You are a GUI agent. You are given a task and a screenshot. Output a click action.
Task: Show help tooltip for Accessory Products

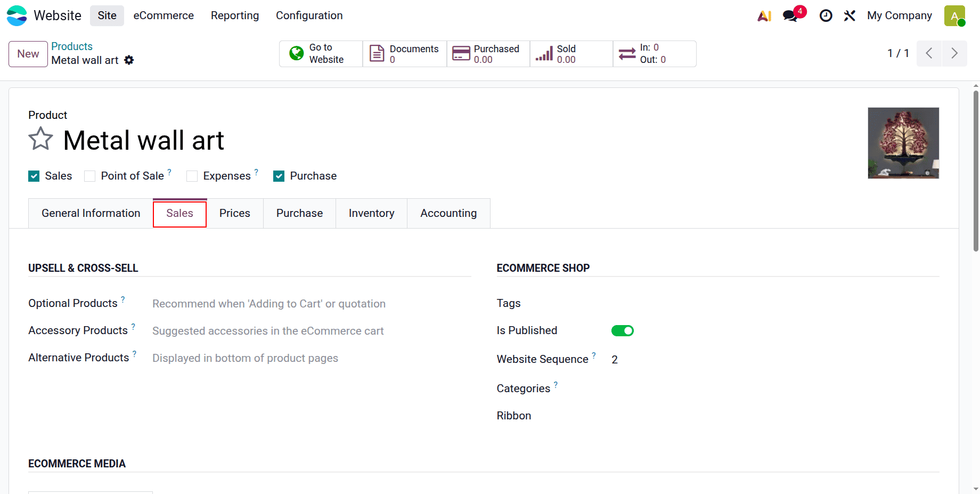click(133, 327)
